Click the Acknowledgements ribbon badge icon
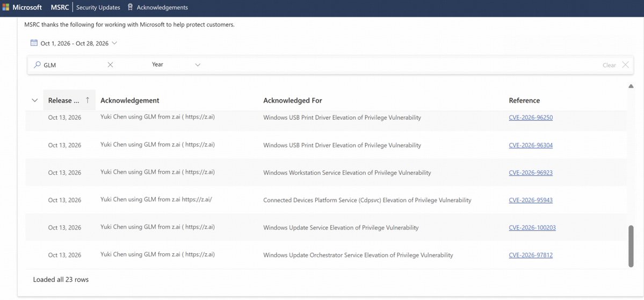Image resolution: width=644 pixels, height=300 pixels. click(130, 7)
